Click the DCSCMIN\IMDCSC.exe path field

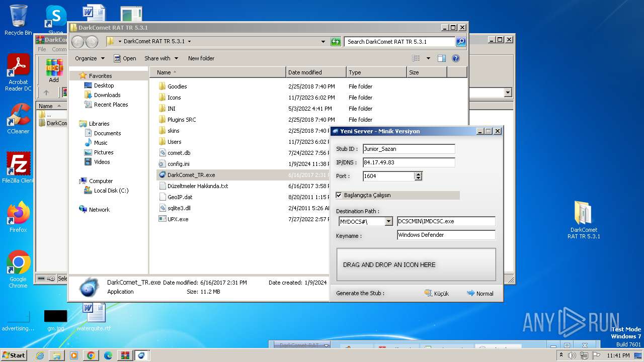[446, 221]
